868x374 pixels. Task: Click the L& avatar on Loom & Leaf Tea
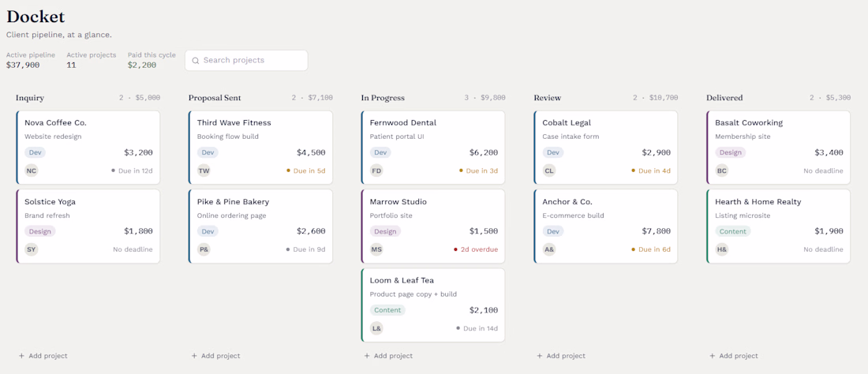[x=377, y=328]
